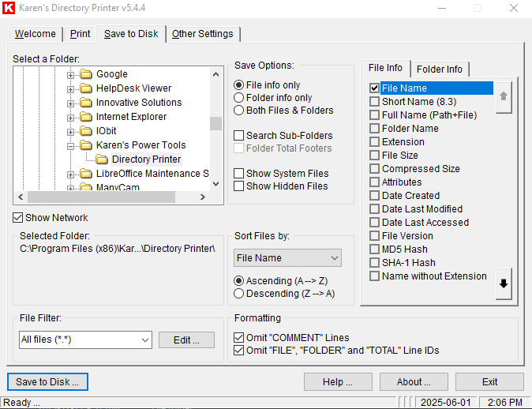Viewport: 532px width, 409px height.
Task: Switch to the File Info tab
Action: point(385,68)
